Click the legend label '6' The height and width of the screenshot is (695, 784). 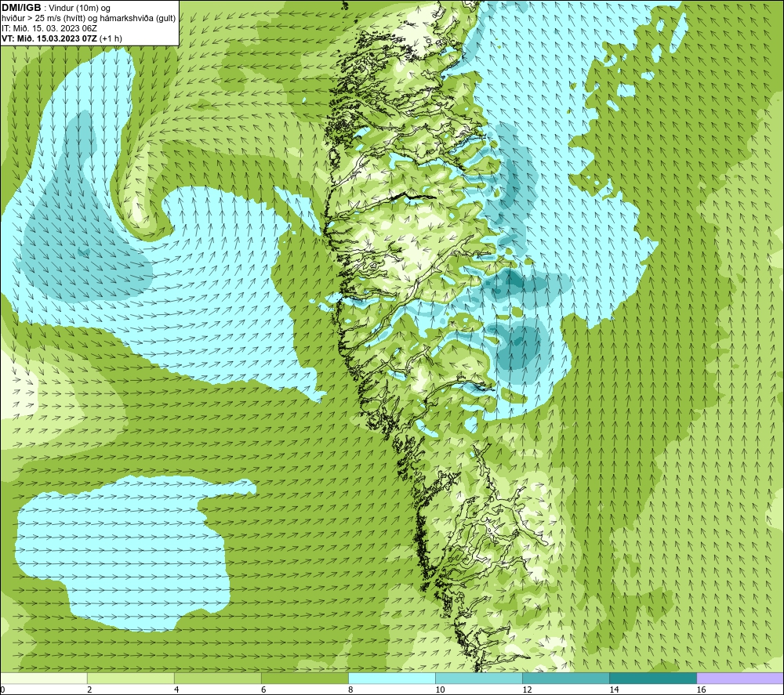[x=263, y=690]
